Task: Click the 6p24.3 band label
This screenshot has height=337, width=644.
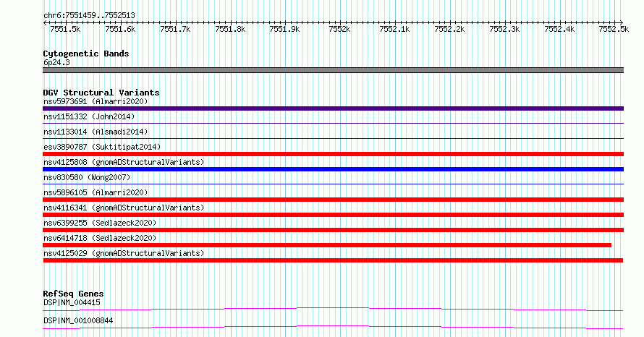Action: pos(56,62)
